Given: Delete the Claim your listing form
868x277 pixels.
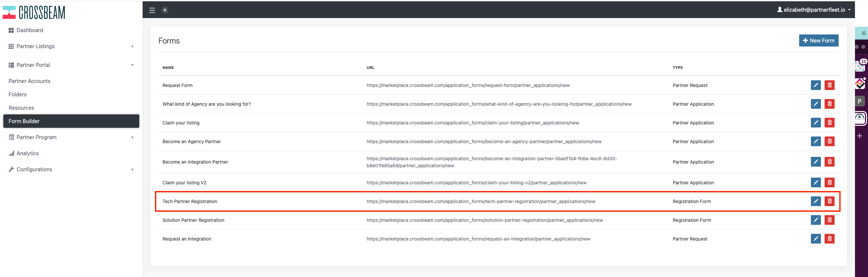Looking at the screenshot, I should click(x=829, y=123).
